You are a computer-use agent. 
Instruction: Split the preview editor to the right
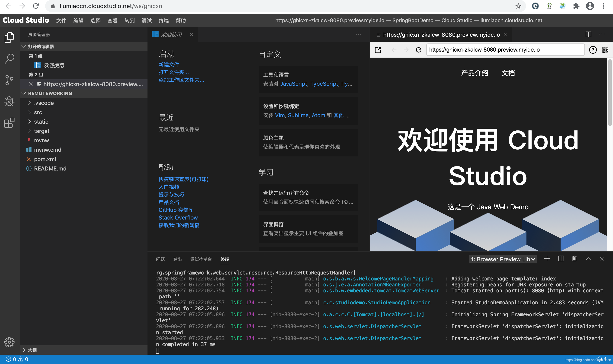[x=588, y=34]
